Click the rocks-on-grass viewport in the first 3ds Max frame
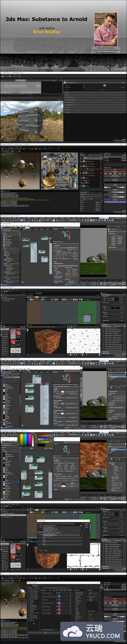The width and height of the screenshot is (127, 644). click(x=93, y=251)
